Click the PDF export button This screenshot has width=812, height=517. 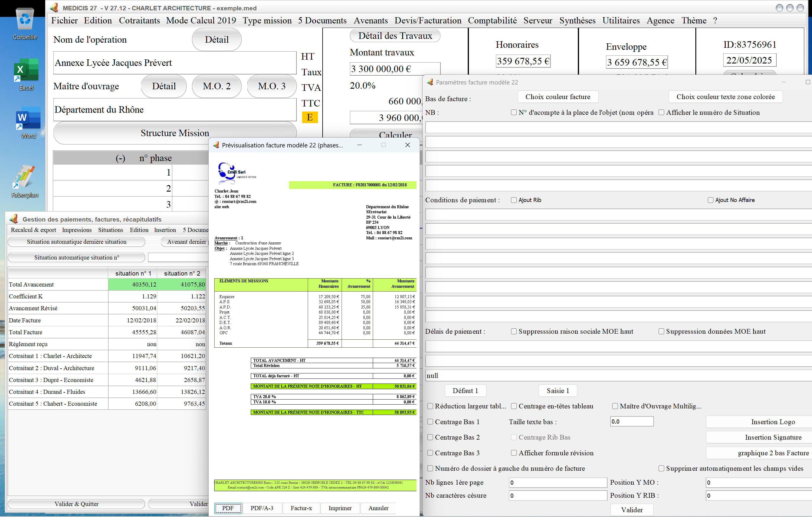click(x=228, y=508)
